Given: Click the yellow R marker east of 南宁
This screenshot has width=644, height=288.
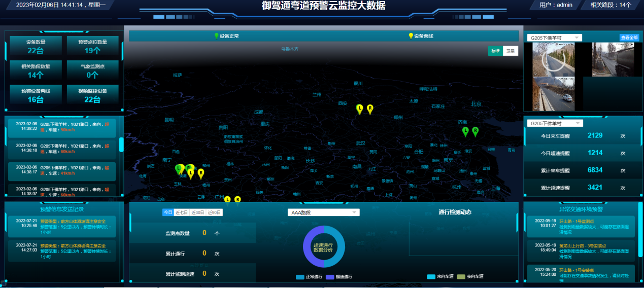Looking at the screenshot, I should pos(201,173).
